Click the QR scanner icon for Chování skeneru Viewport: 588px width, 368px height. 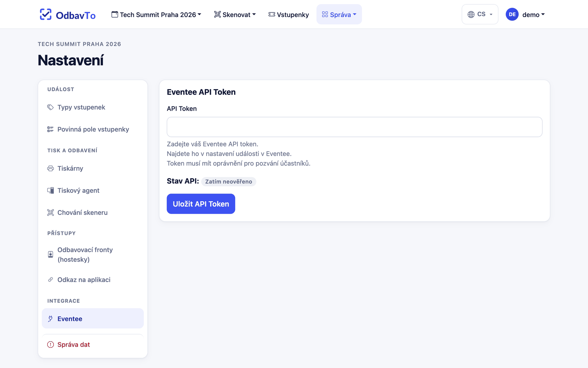click(x=50, y=212)
